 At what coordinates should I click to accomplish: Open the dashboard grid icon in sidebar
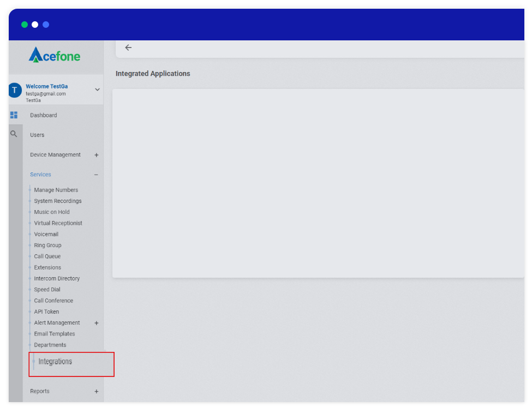point(14,115)
